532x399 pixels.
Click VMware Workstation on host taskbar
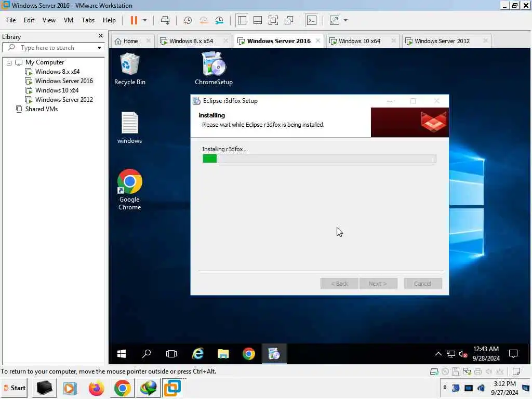pyautogui.click(x=172, y=388)
